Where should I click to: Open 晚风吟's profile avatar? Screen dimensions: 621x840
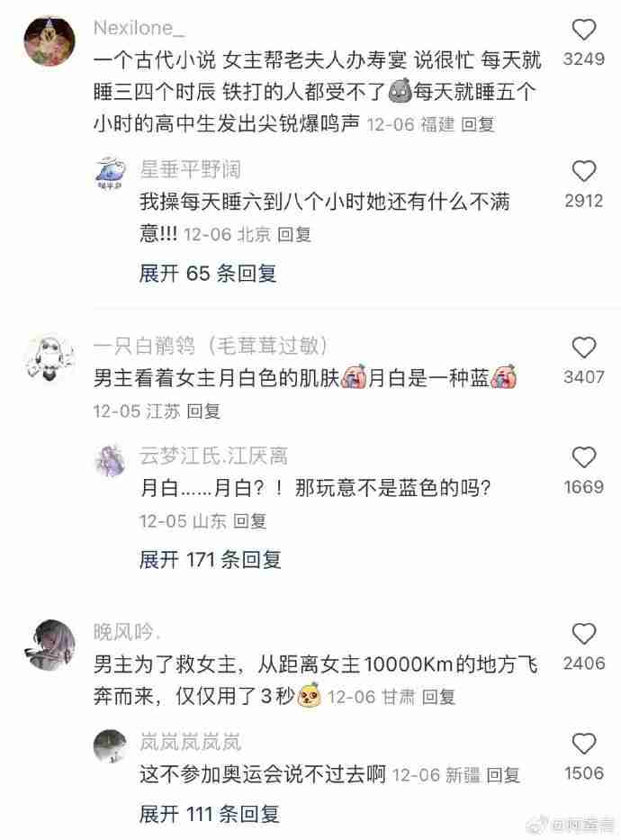pyautogui.click(x=49, y=645)
